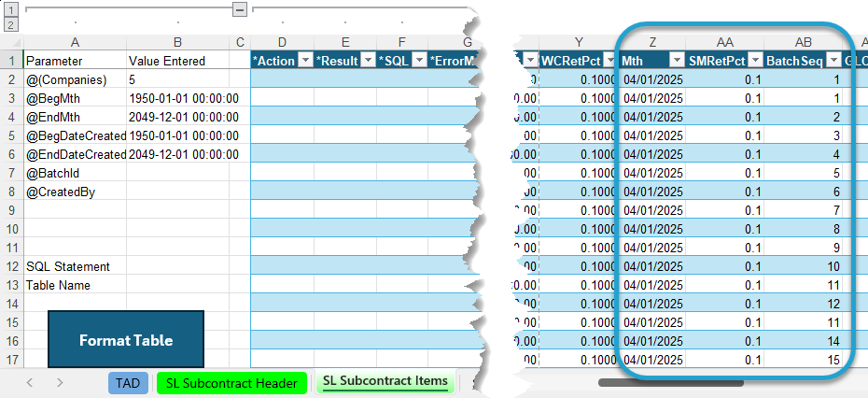Select row 12 header
The width and height of the screenshot is (868, 398).
11,266
